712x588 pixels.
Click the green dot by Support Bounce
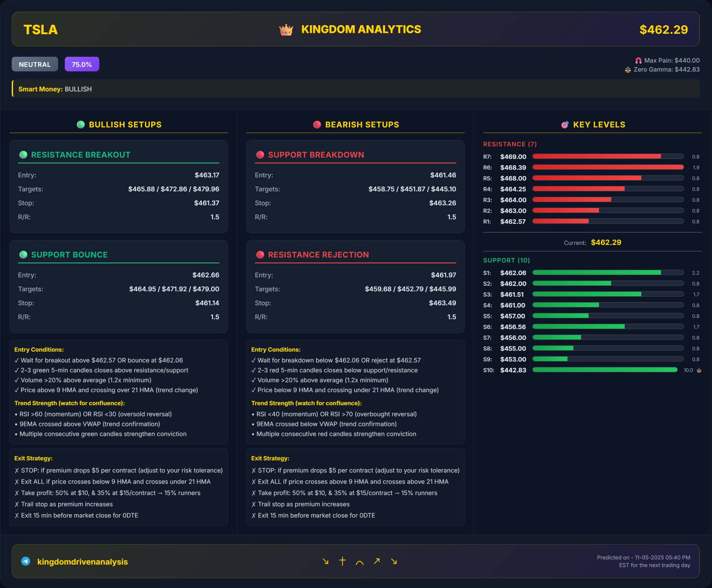pyautogui.click(x=23, y=255)
